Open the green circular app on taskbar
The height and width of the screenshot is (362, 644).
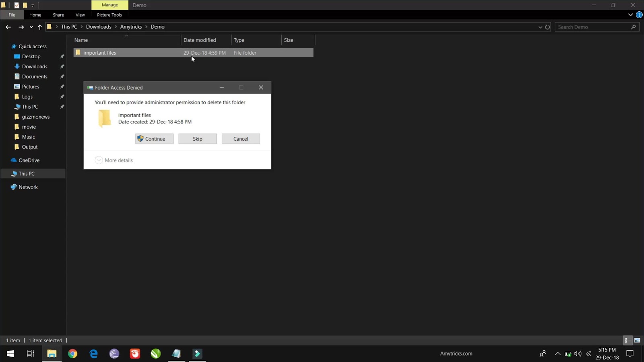point(156,354)
